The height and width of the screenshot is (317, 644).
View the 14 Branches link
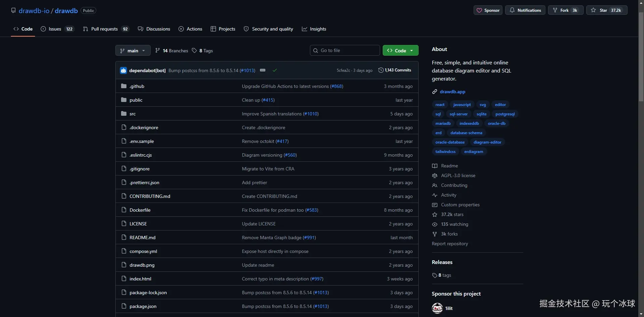click(x=172, y=51)
